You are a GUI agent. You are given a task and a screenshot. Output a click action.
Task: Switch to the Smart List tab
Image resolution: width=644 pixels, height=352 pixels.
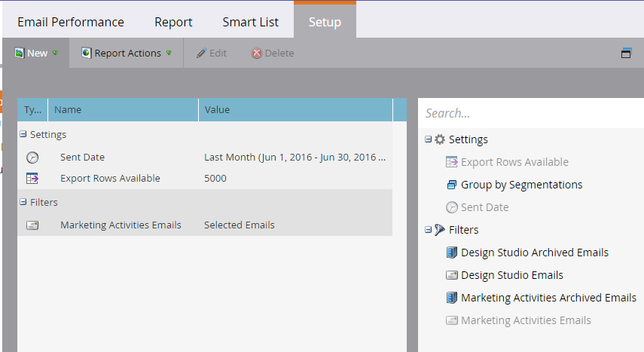[250, 22]
